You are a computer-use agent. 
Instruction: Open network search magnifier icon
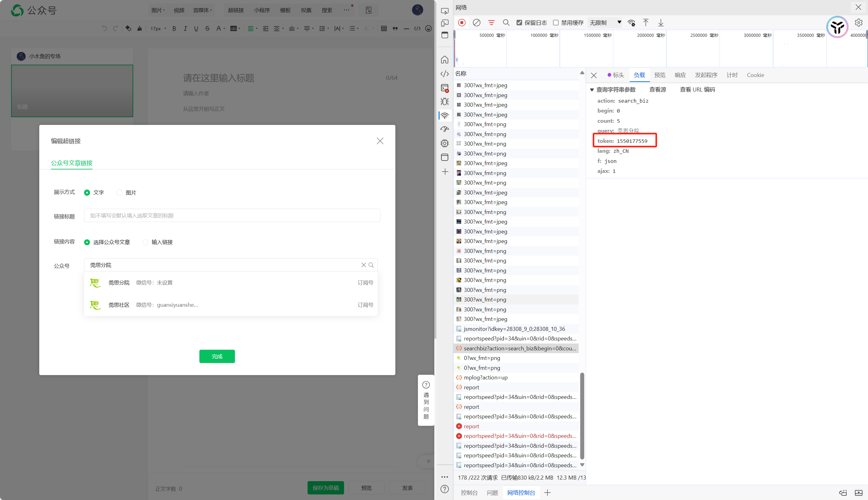pos(506,23)
